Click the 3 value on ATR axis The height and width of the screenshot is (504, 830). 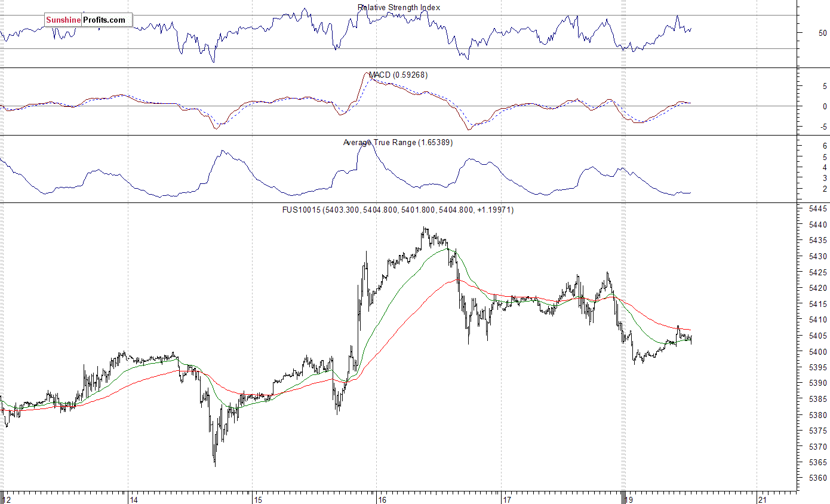(825, 178)
